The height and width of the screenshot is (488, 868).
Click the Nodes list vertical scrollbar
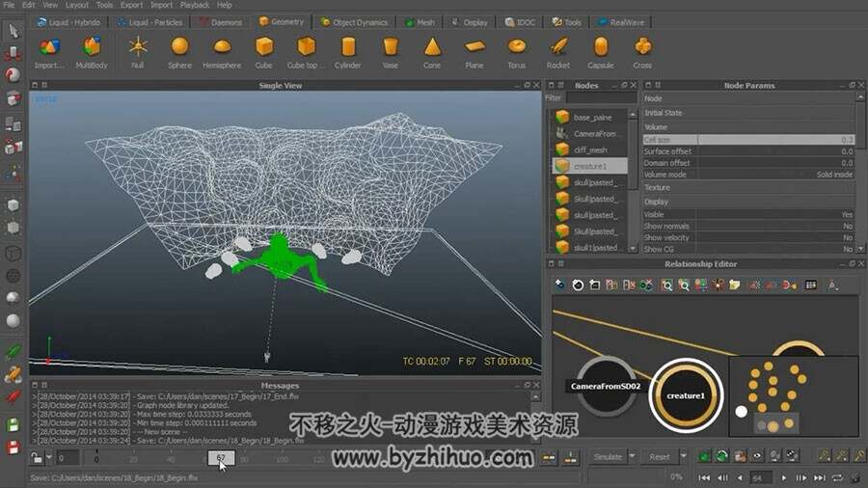[633, 180]
